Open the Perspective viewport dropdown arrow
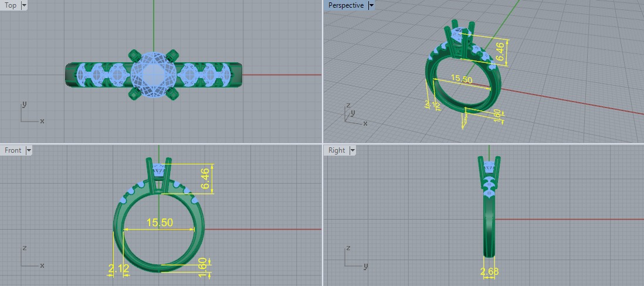This screenshot has width=644, height=286. pos(371,5)
